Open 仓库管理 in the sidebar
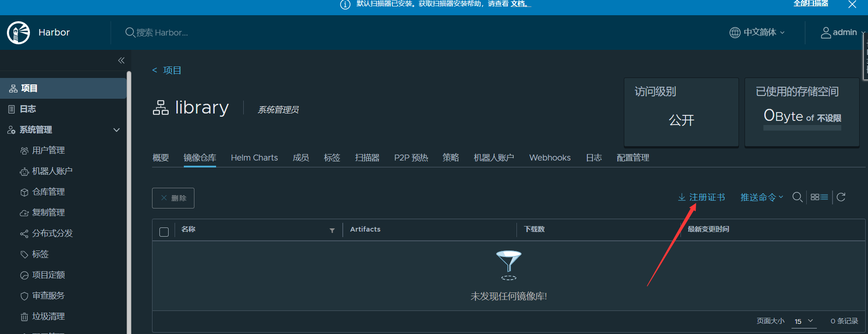This screenshot has width=868, height=334. 48,192
